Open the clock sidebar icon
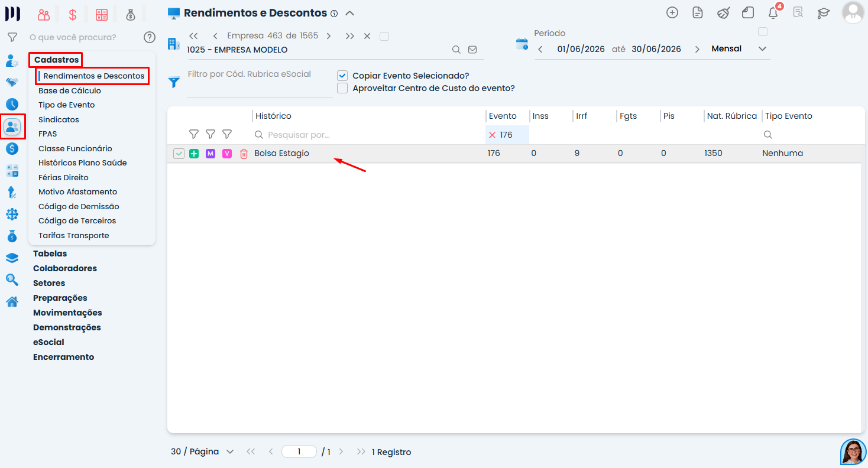The width and height of the screenshot is (868, 468). point(12,104)
